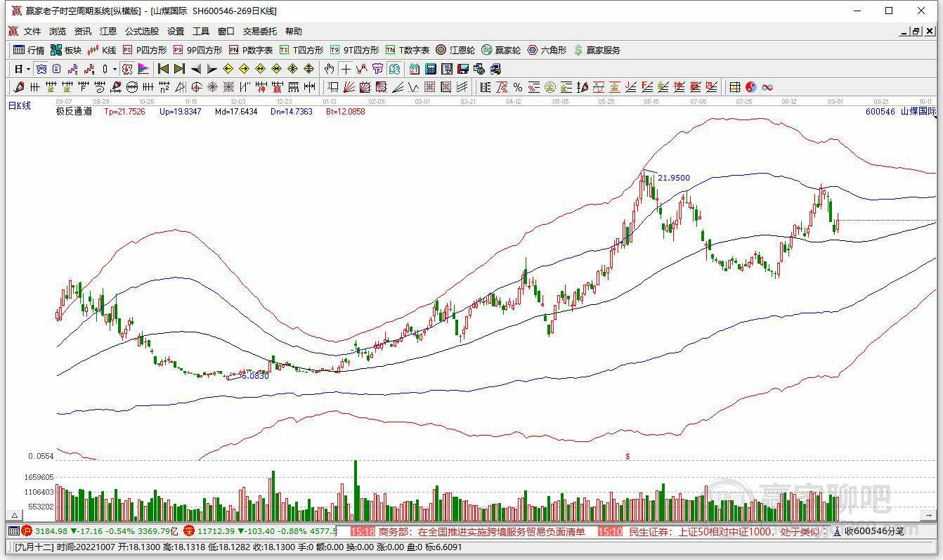943x560 pixels.
Task: Switch to the K线 candlestick chart
Action: click(x=102, y=50)
